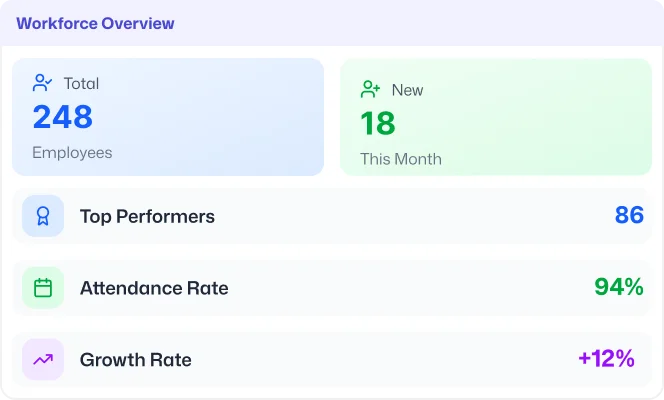This screenshot has width=664, height=400.
Task: Click the Growth Rate trending arrow icon
Action: tap(43, 360)
